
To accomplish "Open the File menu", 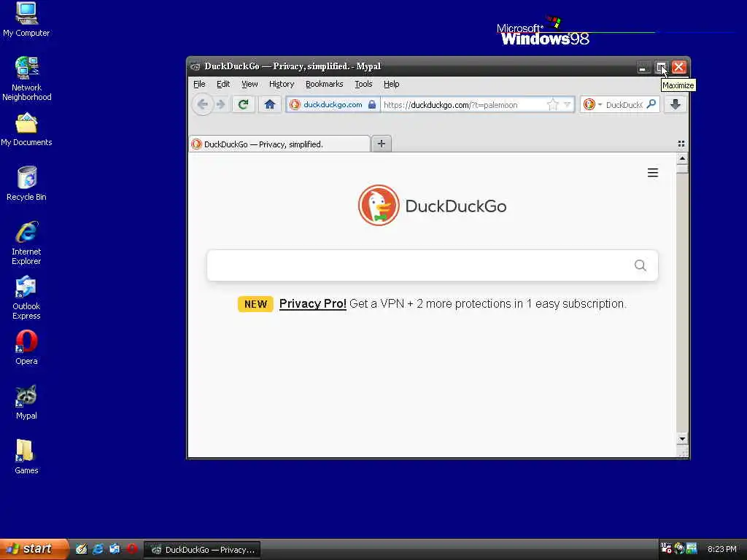I will click(199, 84).
